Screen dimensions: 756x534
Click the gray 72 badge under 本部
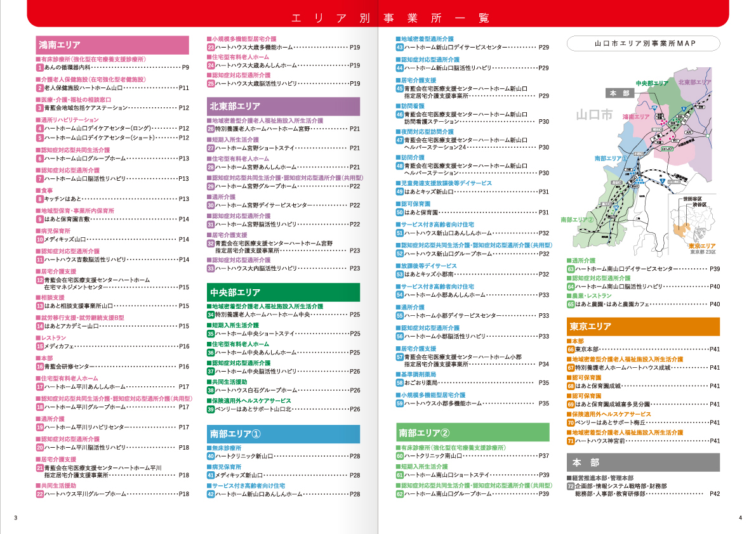click(x=571, y=486)
